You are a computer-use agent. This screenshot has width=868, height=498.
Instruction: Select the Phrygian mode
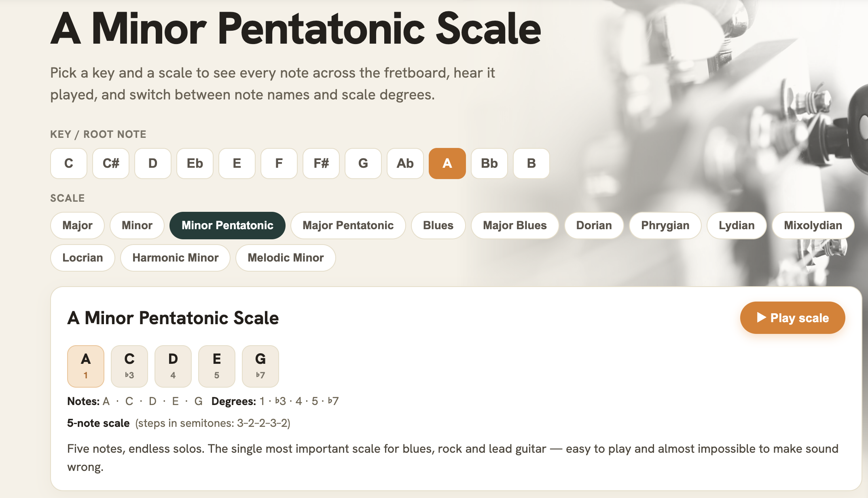click(x=665, y=226)
